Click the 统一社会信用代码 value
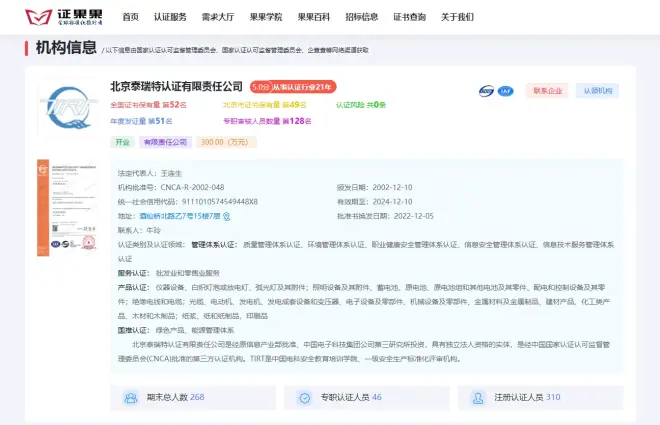 pyautogui.click(x=220, y=202)
